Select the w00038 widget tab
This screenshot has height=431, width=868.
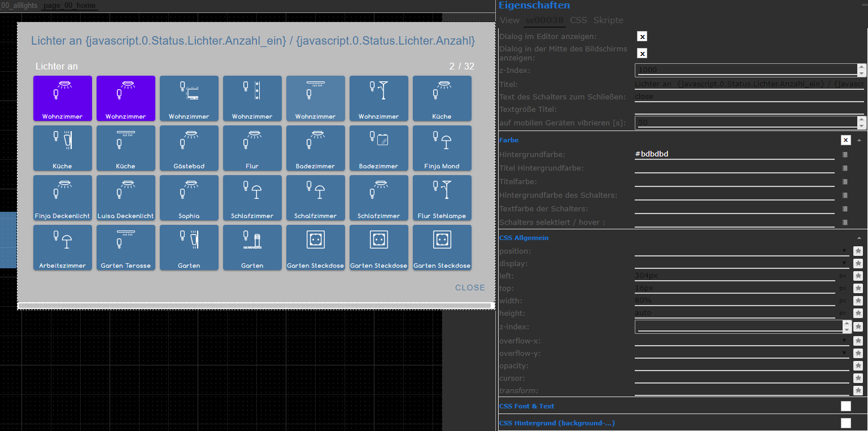point(544,20)
